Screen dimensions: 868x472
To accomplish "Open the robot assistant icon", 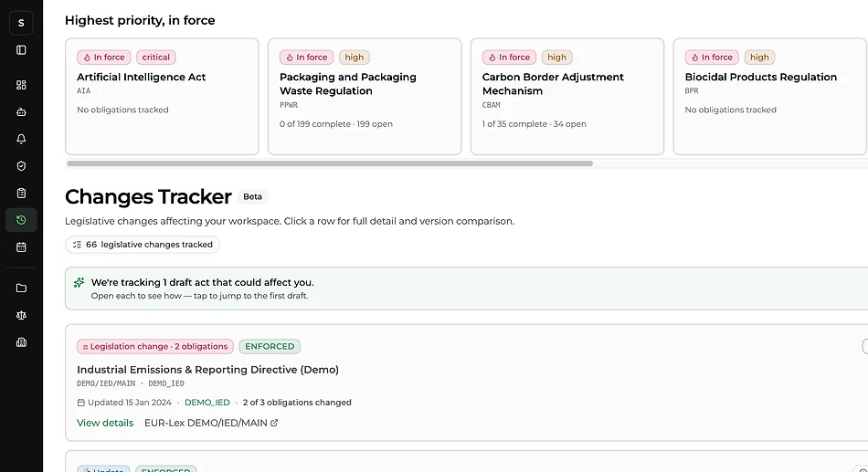I will (21, 111).
